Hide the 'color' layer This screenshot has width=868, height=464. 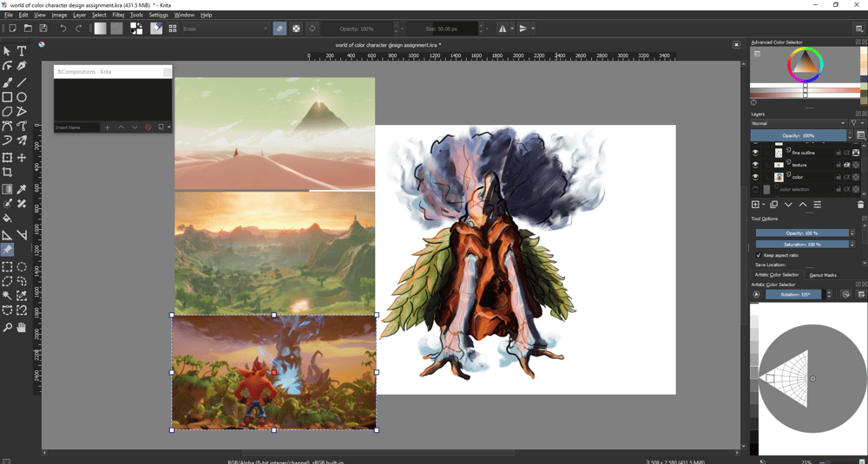coord(755,177)
